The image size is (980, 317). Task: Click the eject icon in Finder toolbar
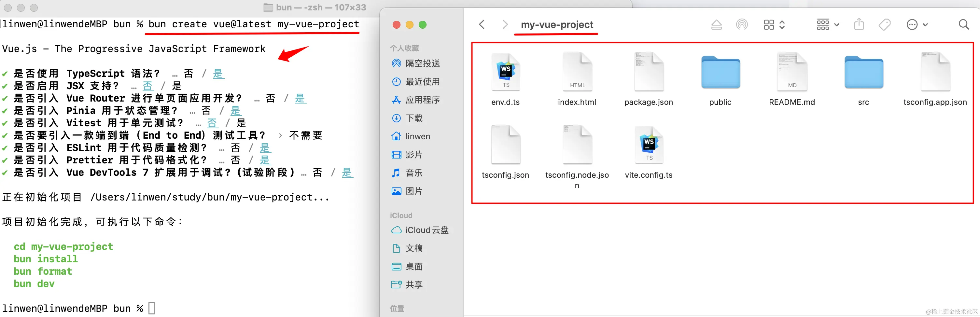pos(716,25)
